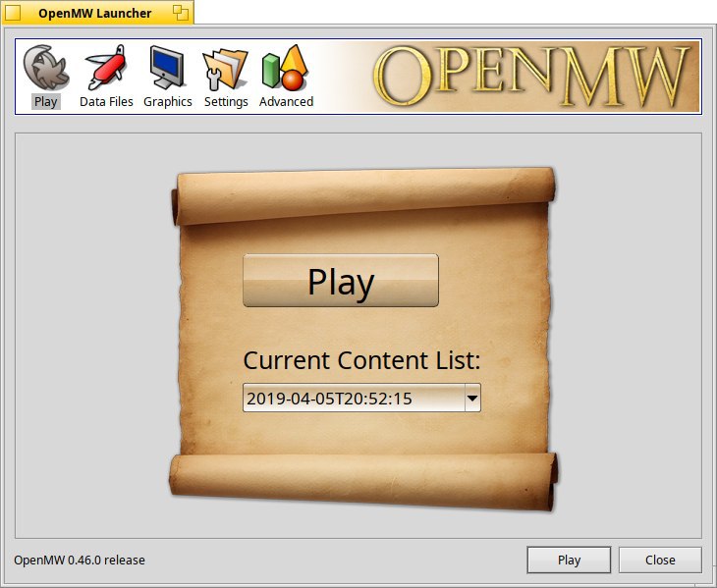Click the window zoom icon in the title tab
The width and height of the screenshot is (717, 588).
pos(181,13)
